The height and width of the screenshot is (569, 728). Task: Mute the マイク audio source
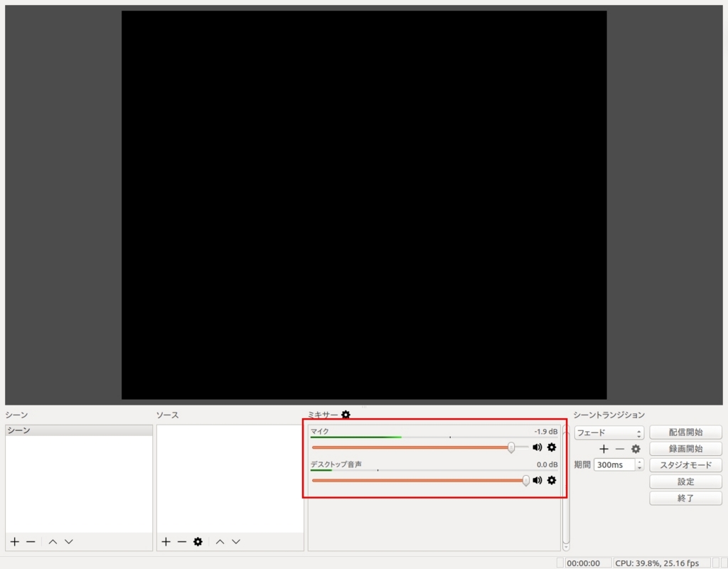click(x=537, y=447)
